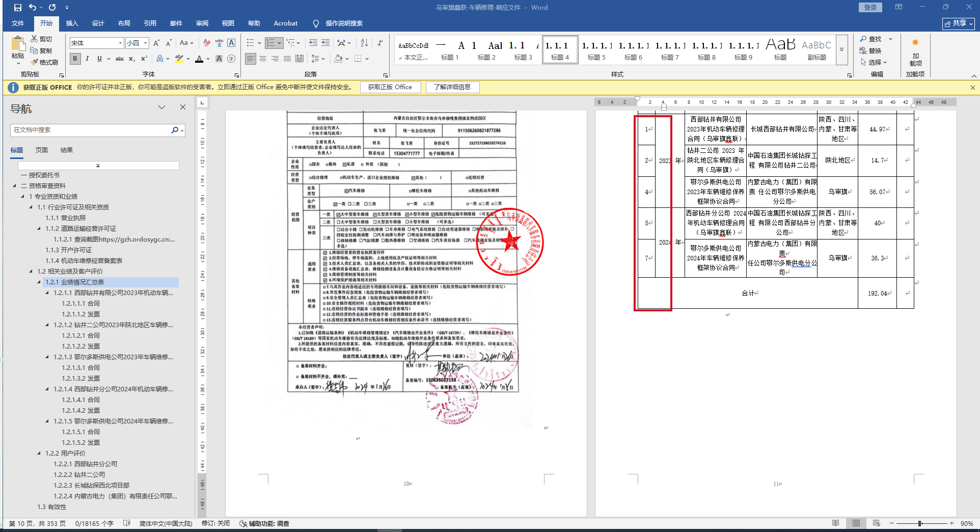
Task: Open the text effects A icon
Action: coord(160,59)
